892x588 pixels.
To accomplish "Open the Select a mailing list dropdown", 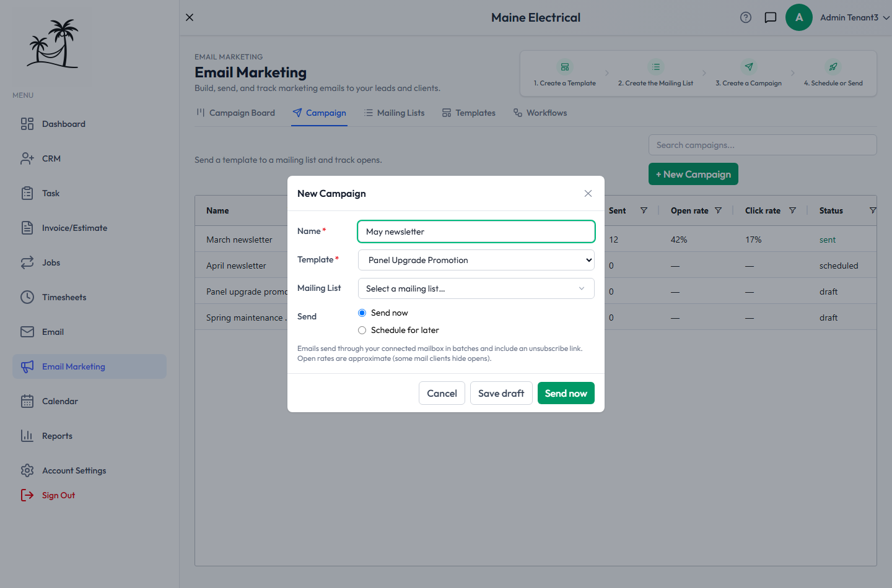I will point(476,288).
